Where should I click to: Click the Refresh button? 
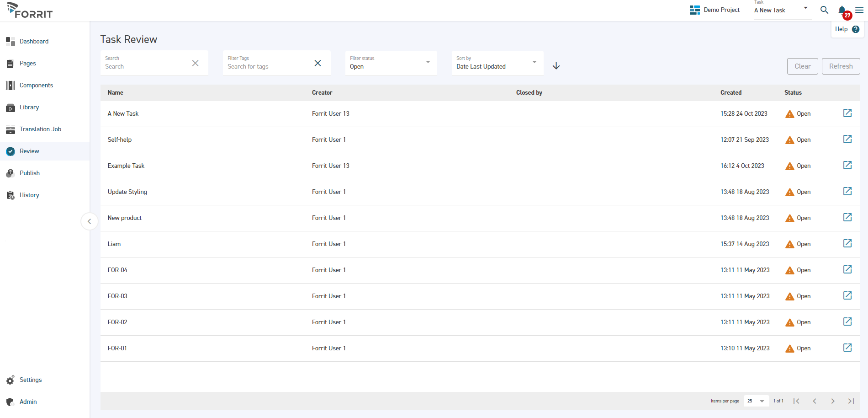(x=841, y=66)
